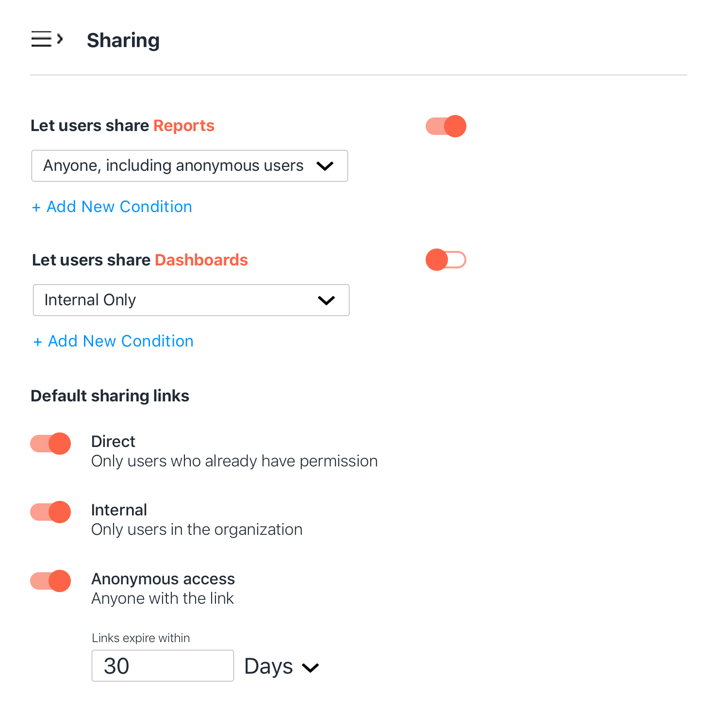Viewport: 728px width, 728px height.
Task: Toggle the Let users share Reports switch
Action: 446,126
